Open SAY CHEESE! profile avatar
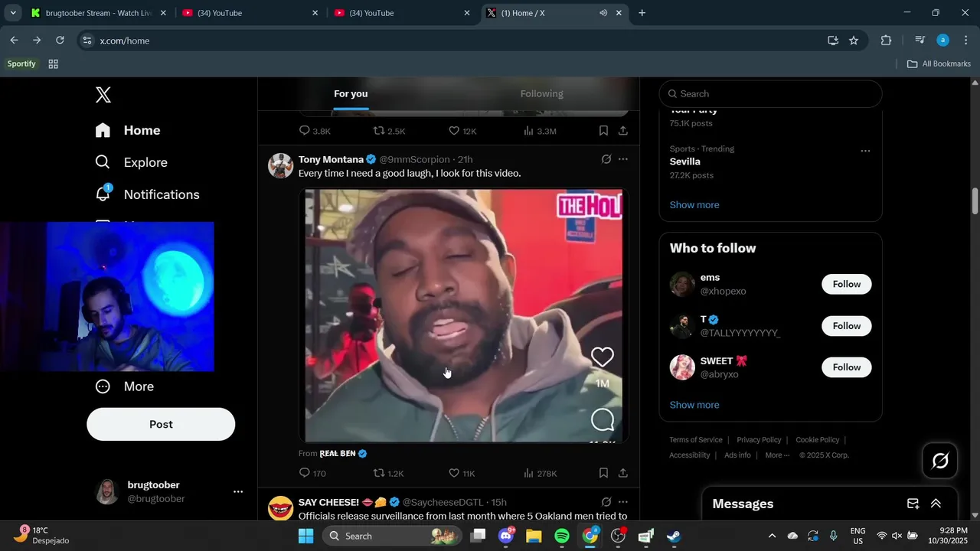 (280, 508)
